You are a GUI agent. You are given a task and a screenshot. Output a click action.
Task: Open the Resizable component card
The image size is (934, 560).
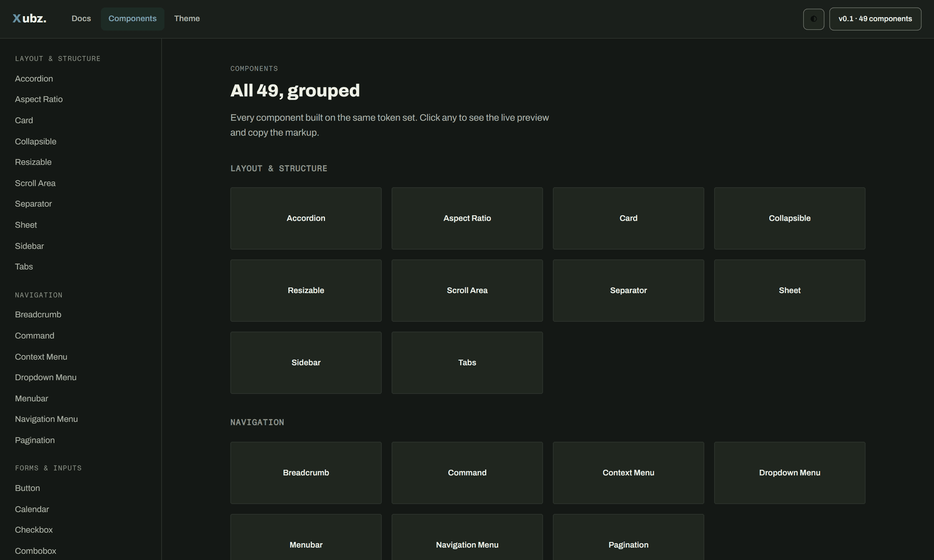coord(306,291)
